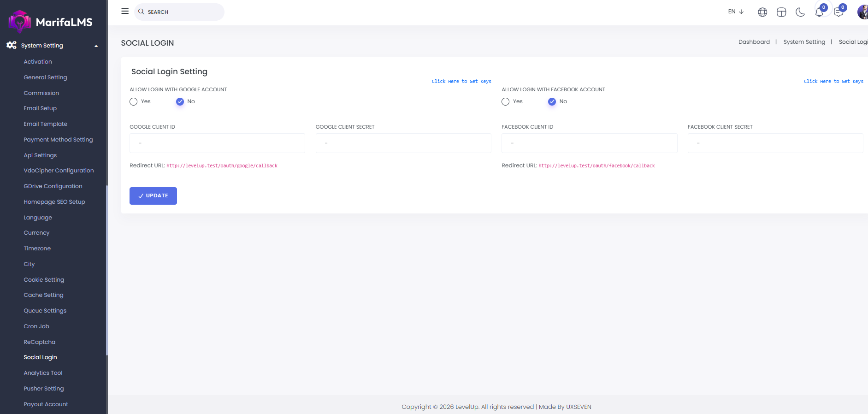Open Email Template in sidebar
Viewport: 868px width, 414px height.
pos(46,124)
